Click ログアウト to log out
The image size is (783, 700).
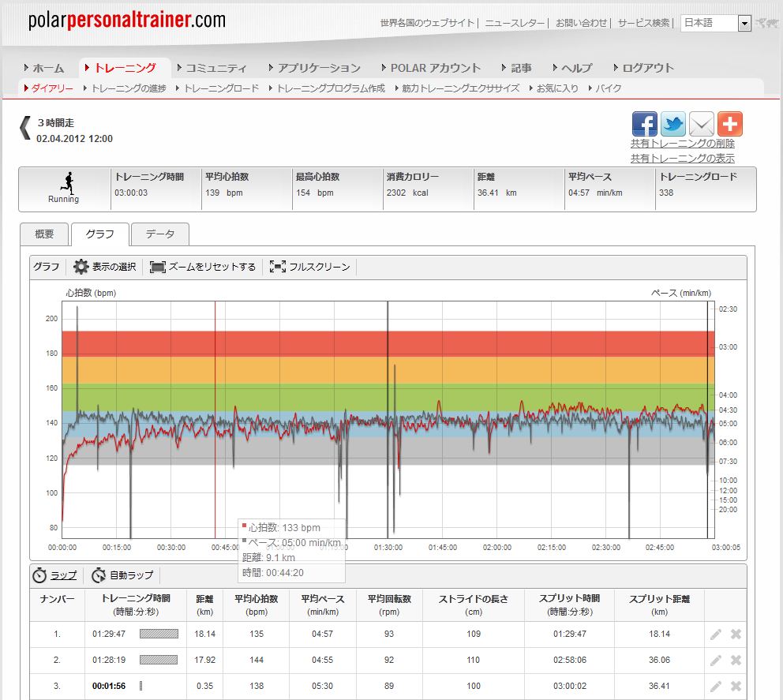643,68
